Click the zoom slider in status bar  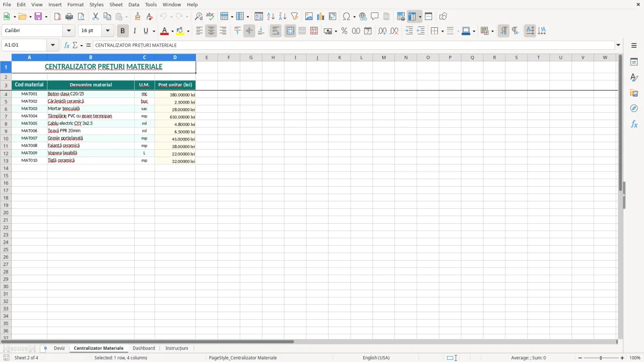tap(601, 358)
